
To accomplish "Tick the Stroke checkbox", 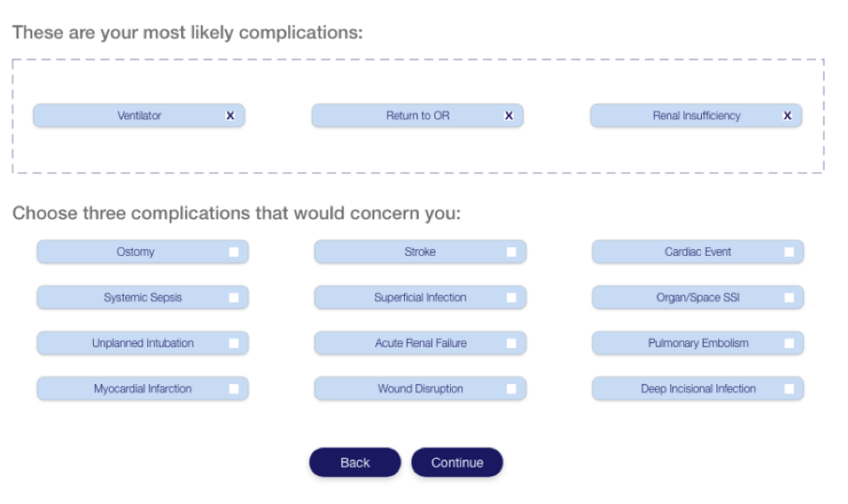I will click(x=511, y=252).
